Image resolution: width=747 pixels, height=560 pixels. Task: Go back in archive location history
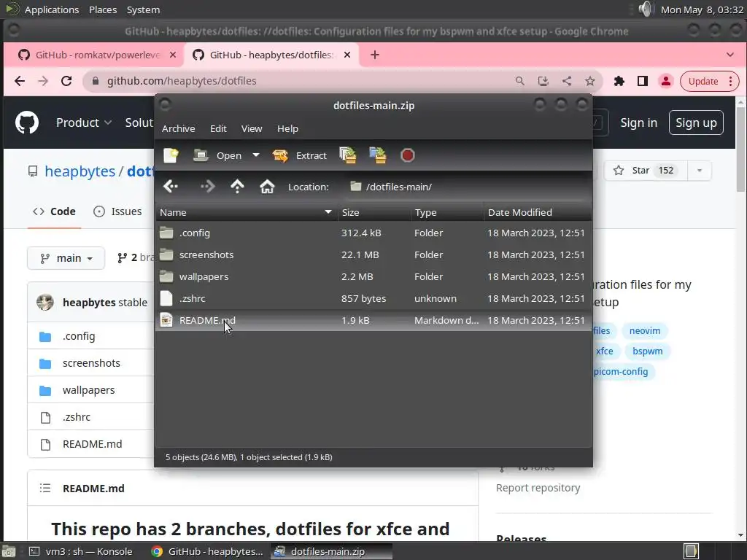pos(171,186)
